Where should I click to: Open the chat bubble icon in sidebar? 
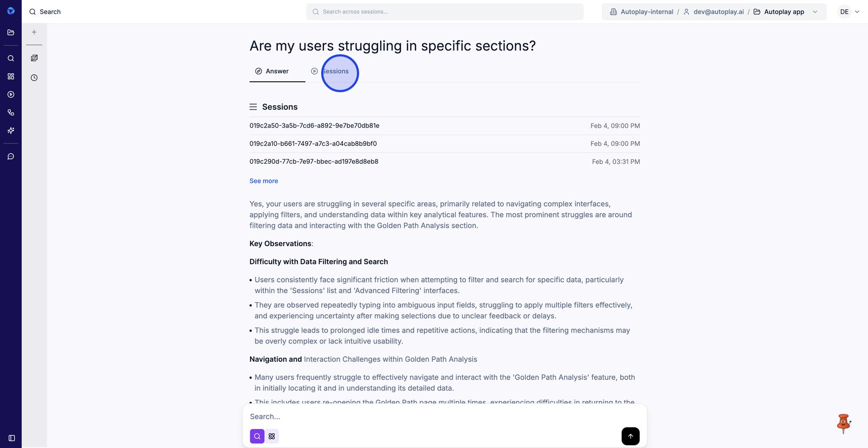point(11,157)
